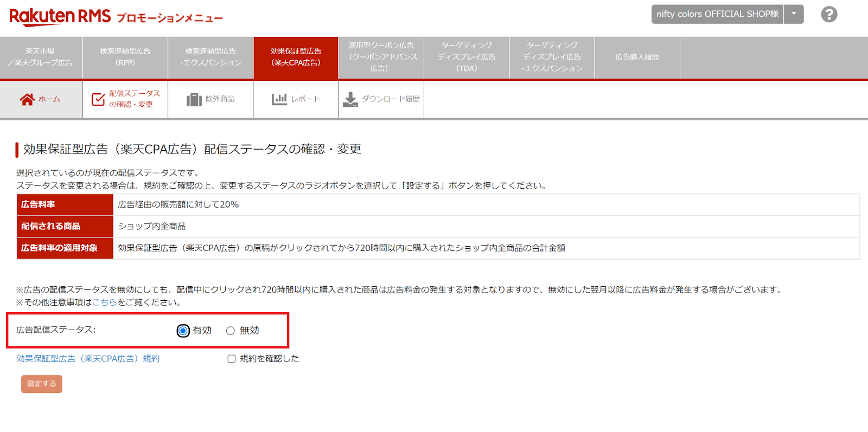
Task: Click the nifty colors OFFICIAL SHOP name button
Action: tap(717, 14)
